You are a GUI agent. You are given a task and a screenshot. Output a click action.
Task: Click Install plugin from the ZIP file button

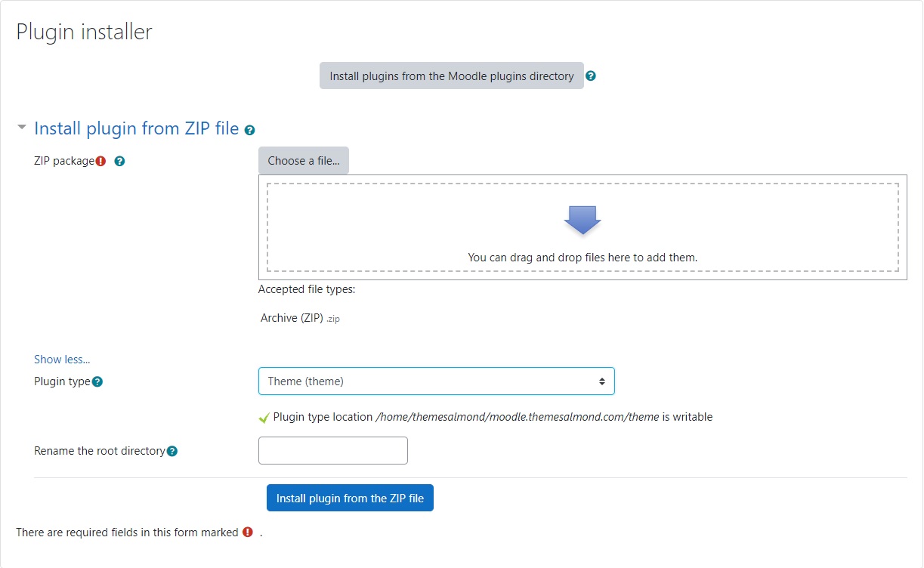tap(350, 499)
